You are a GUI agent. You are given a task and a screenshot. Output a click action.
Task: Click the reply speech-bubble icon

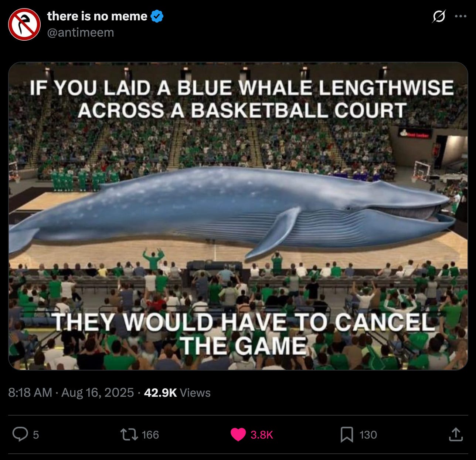click(20, 434)
